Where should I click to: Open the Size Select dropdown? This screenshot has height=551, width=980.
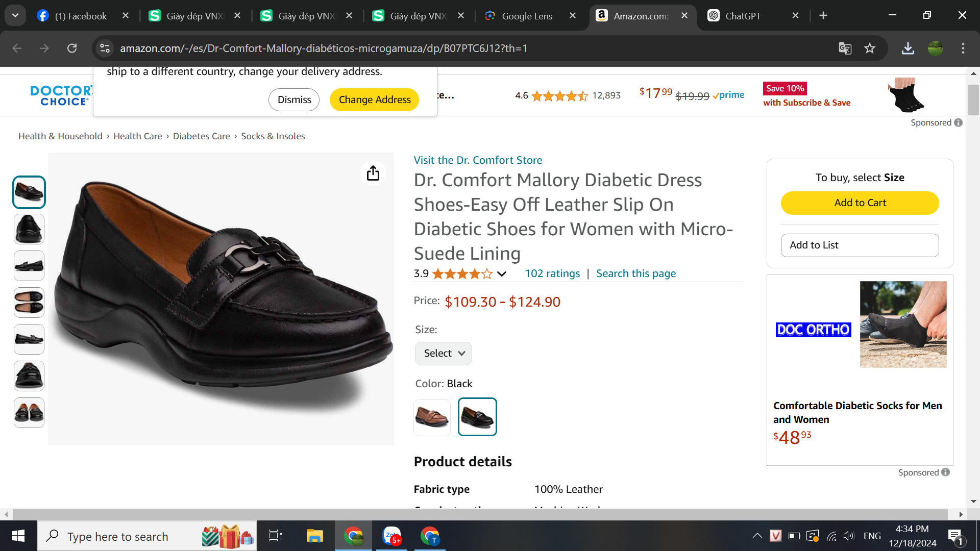pos(443,354)
